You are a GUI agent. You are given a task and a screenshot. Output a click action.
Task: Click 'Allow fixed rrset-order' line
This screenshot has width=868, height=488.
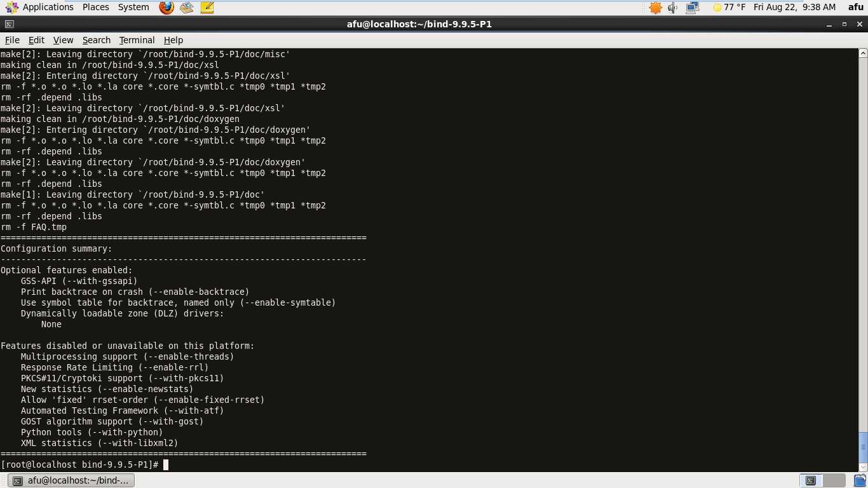click(143, 400)
